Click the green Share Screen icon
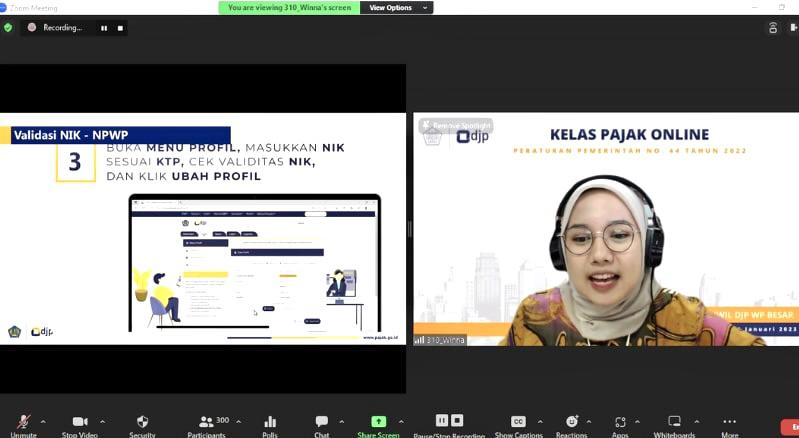The image size is (799, 438). [x=378, y=422]
